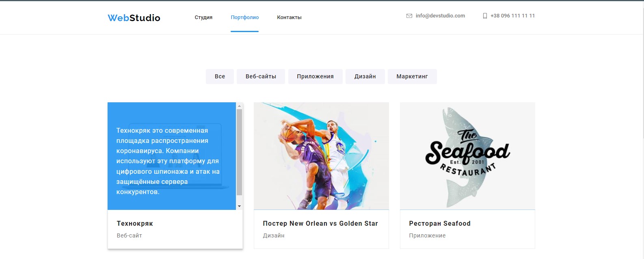Click the envelope email icon

[409, 16]
